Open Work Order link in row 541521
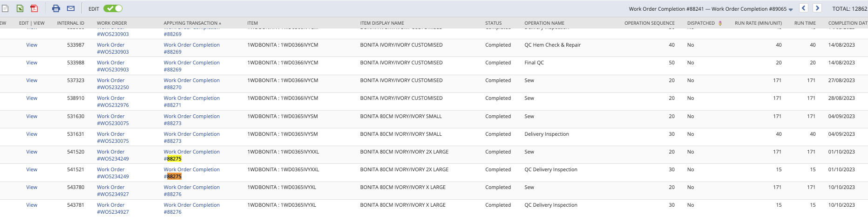This screenshot has width=868, height=217. click(x=113, y=173)
